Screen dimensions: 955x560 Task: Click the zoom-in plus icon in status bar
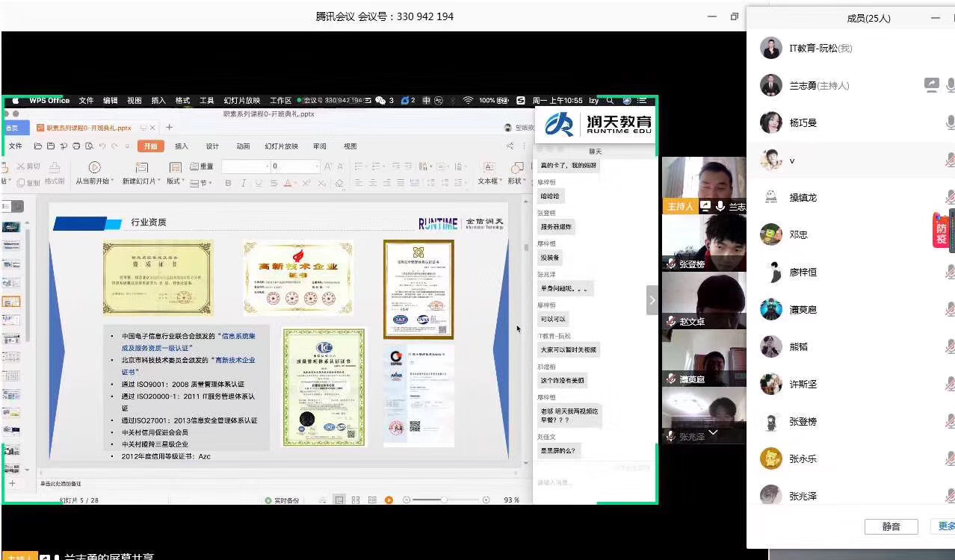click(486, 500)
